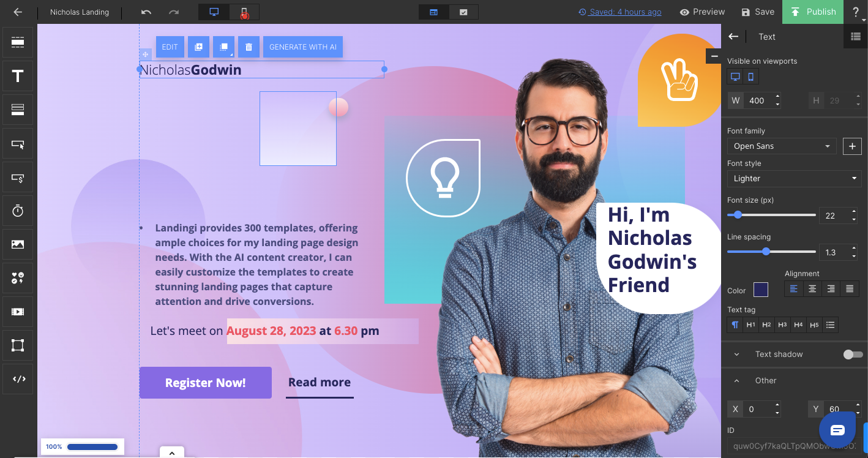Open the text Color swatch
Screen dimensions: 868x458
point(761,290)
